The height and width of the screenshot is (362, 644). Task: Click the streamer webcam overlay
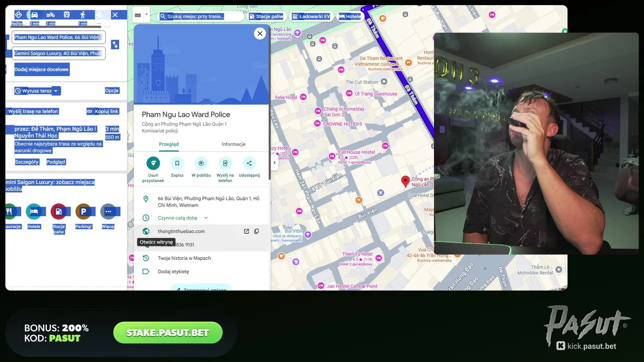(x=536, y=144)
